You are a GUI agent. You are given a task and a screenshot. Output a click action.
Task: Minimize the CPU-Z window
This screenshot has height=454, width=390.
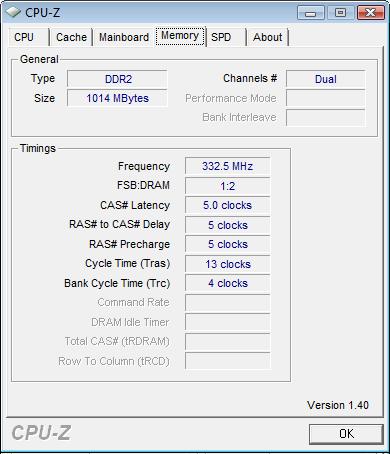pos(310,13)
